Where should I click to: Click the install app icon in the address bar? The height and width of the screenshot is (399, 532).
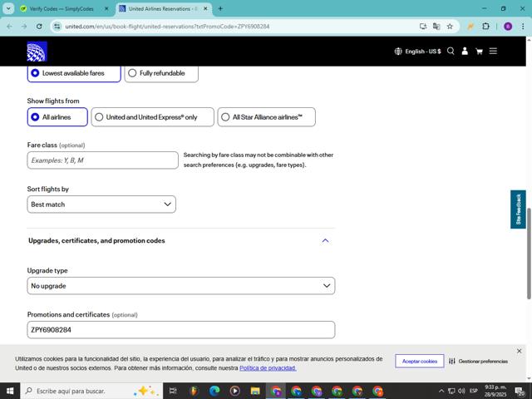[x=423, y=27]
